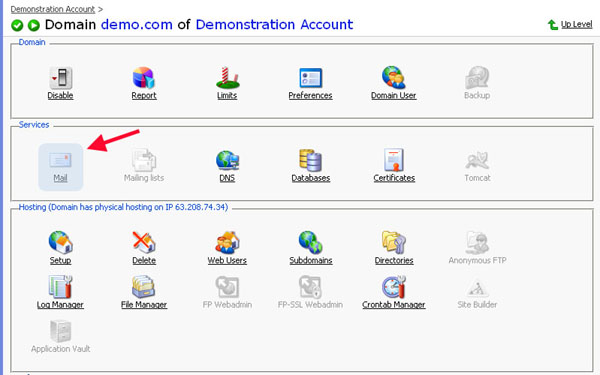Image resolution: width=600 pixels, height=375 pixels.
Task: Click the Preferences text link
Action: click(x=310, y=95)
